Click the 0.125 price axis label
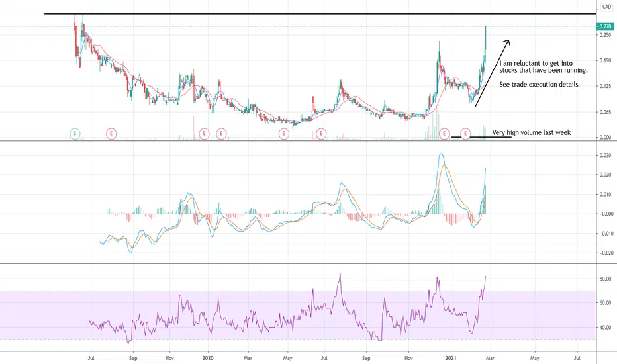This screenshot has height=364, width=617. [605, 86]
